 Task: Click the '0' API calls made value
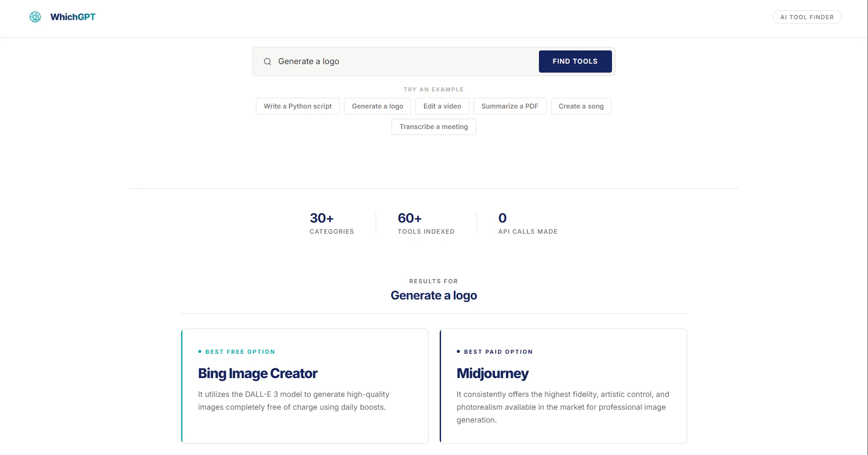point(503,218)
